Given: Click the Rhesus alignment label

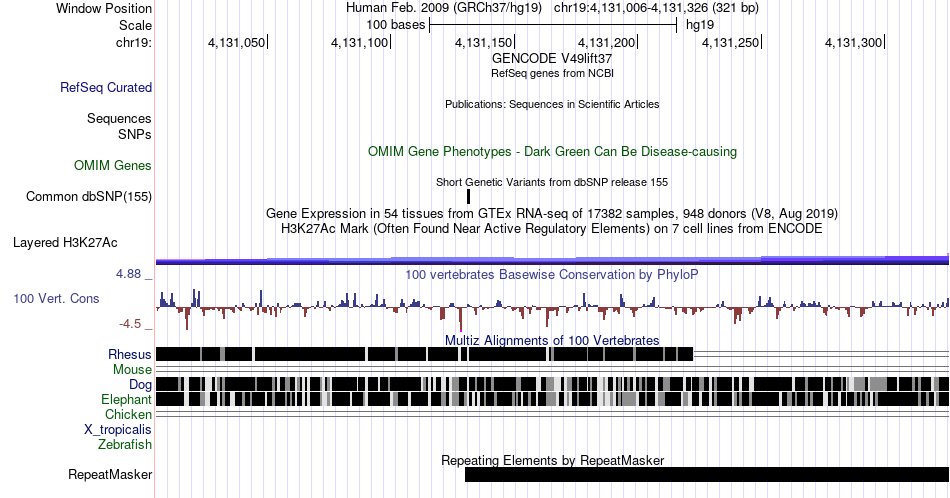Looking at the screenshot, I should [x=130, y=354].
